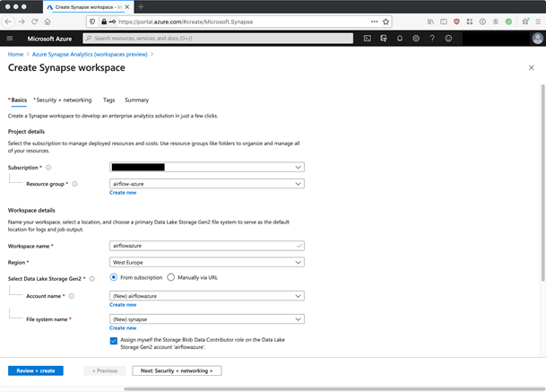Viewport: 546px width, 392px height.
Task: Open portal settings gear
Action: [x=416, y=39]
